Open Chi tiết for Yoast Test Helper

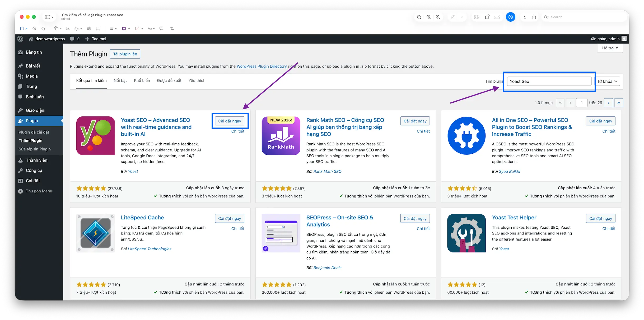[609, 229]
